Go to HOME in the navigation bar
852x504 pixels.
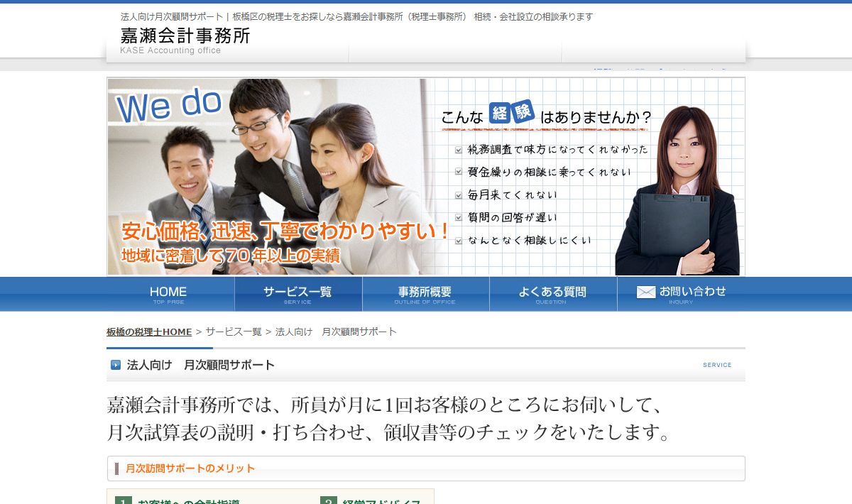coord(169,294)
